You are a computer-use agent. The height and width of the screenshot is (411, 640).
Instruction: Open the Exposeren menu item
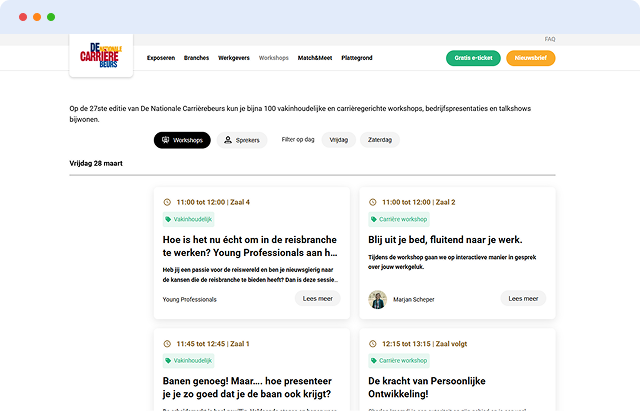(x=161, y=58)
